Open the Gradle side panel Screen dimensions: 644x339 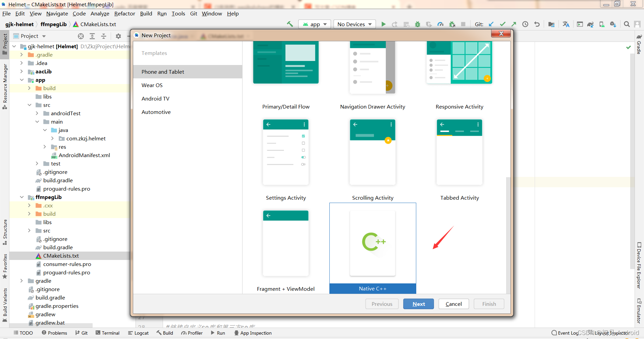pos(639,44)
